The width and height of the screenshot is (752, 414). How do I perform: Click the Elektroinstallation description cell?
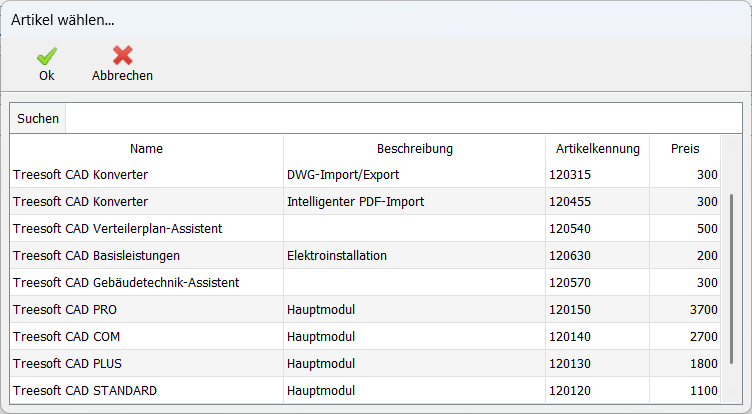[337, 256]
